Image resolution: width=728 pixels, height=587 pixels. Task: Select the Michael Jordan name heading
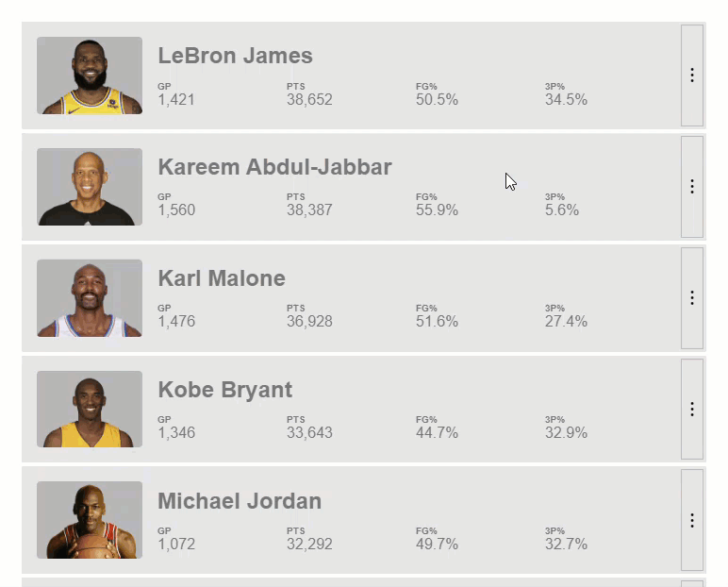(240, 501)
